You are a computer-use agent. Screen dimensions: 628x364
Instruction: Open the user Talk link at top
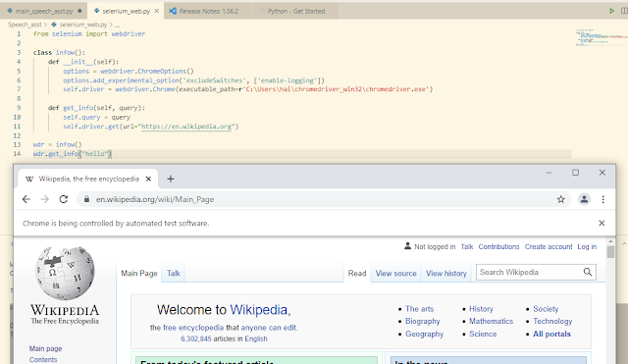tap(467, 246)
